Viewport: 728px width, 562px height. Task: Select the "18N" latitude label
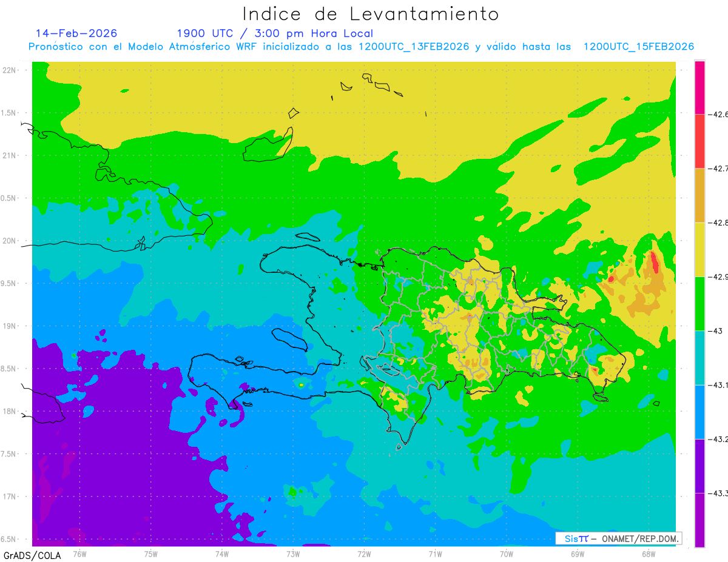pyautogui.click(x=10, y=412)
